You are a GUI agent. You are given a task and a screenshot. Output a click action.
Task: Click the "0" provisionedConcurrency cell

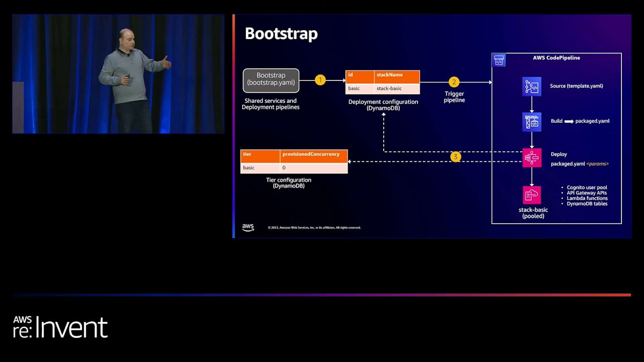314,168
